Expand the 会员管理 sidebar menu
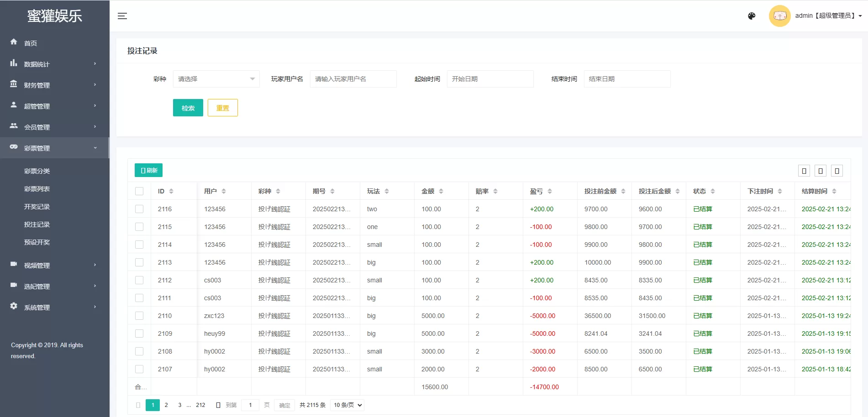 pos(55,127)
